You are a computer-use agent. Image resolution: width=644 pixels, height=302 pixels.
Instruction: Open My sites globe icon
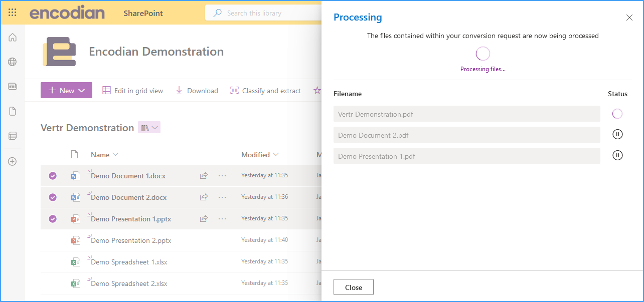click(13, 62)
